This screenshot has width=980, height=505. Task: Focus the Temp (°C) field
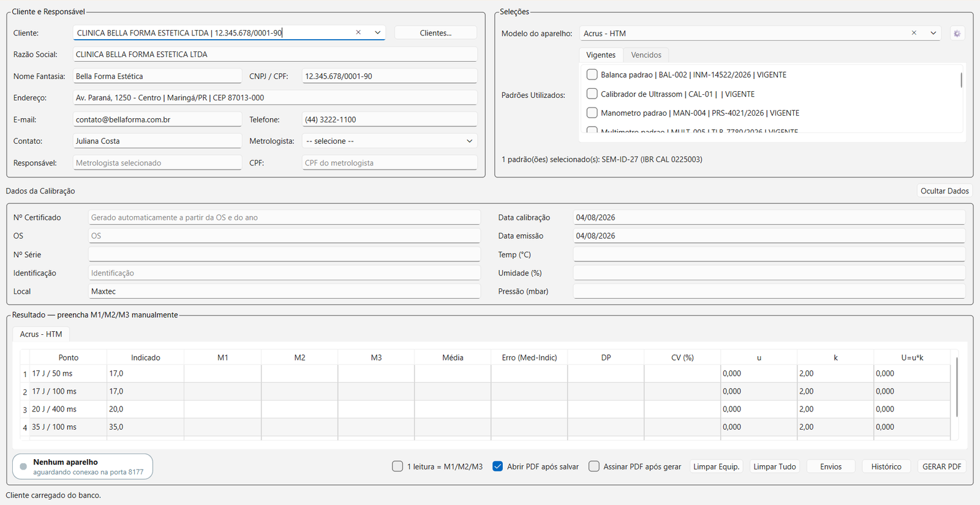(x=769, y=255)
